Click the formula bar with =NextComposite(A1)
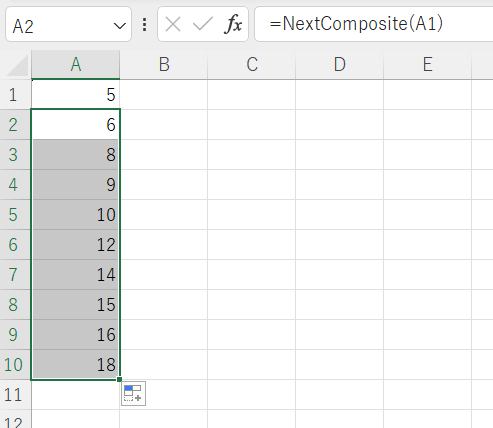Screen dimensions: 493x428 [x=373, y=24]
